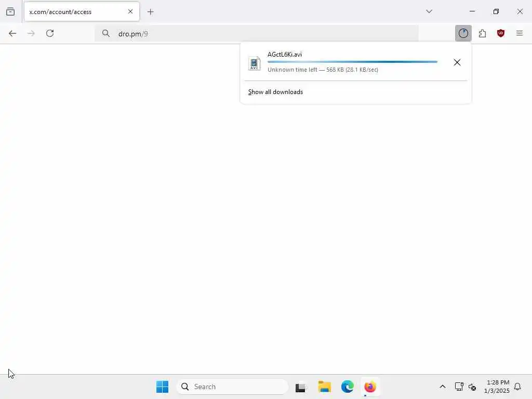Image resolution: width=532 pixels, height=399 pixels.
Task: Open the notifications bell icon
Action: (517, 387)
